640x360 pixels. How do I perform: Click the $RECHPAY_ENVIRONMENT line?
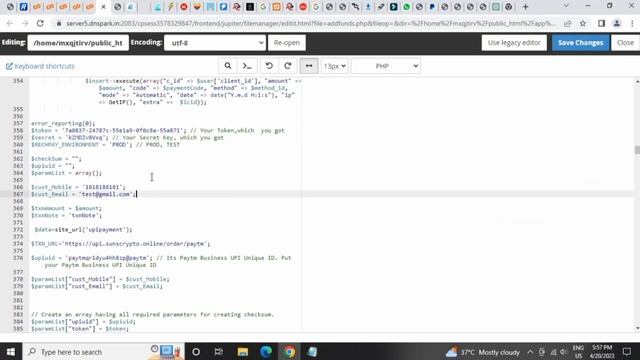(105, 144)
